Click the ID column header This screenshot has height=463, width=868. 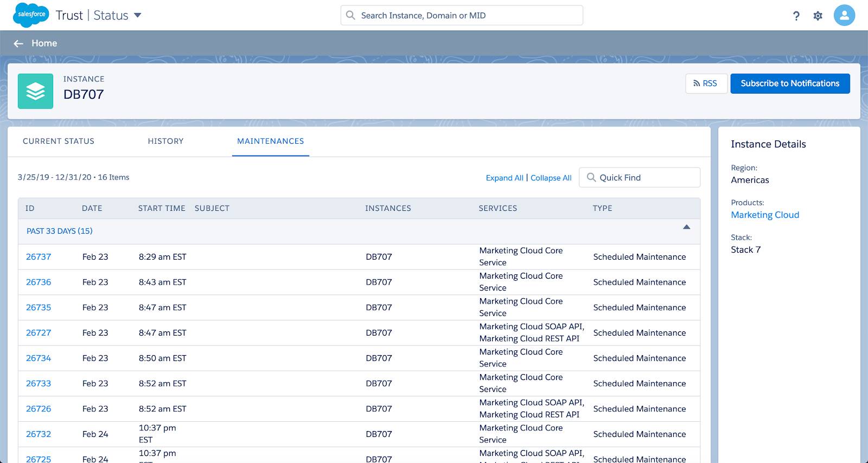(x=30, y=208)
